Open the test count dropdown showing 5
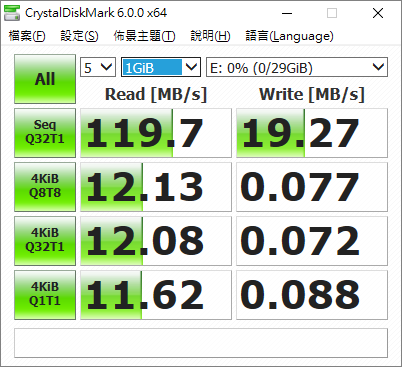Image resolution: width=402 pixels, height=367 pixels. [98, 67]
